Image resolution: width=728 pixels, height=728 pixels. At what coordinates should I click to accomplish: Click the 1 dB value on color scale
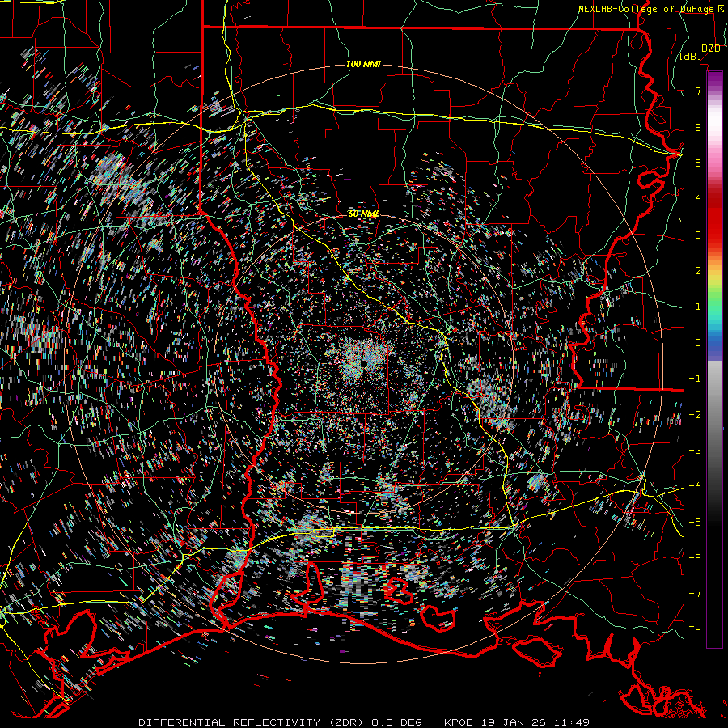(698, 307)
